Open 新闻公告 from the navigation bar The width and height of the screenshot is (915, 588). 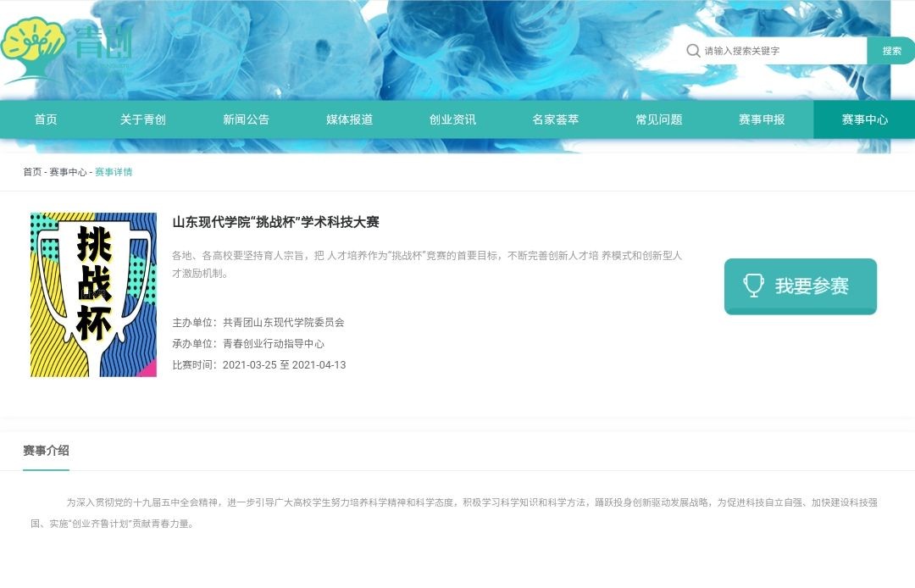(x=246, y=119)
